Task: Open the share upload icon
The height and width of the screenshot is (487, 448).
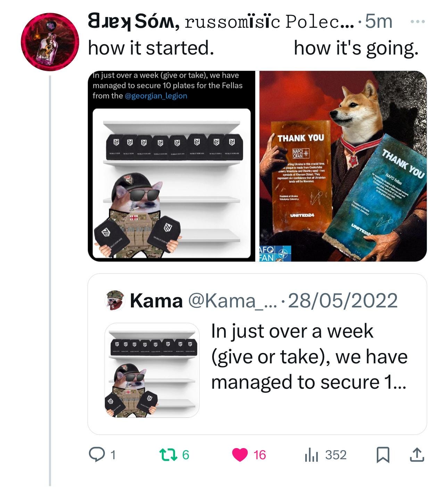Action: coord(417,455)
